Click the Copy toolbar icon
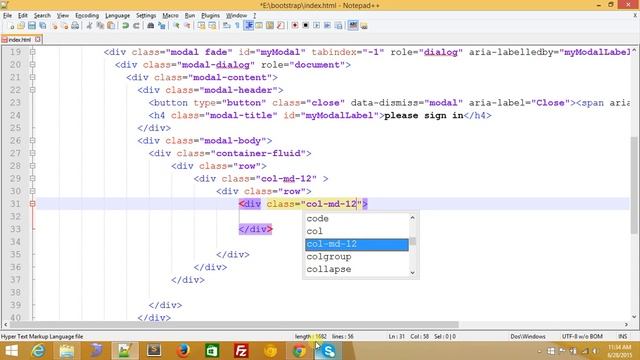This screenshot has height=360, width=640. (x=100, y=26)
